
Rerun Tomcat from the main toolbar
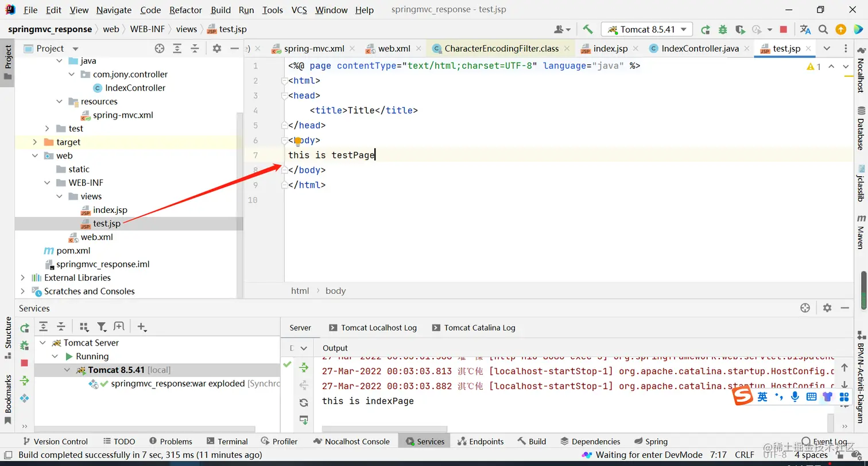coord(706,29)
